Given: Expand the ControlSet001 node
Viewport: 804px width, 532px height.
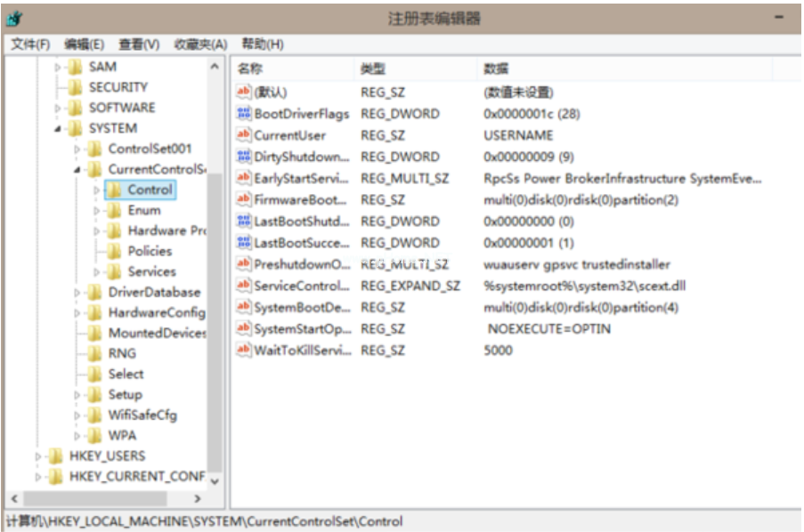Looking at the screenshot, I should pyautogui.click(x=77, y=149).
